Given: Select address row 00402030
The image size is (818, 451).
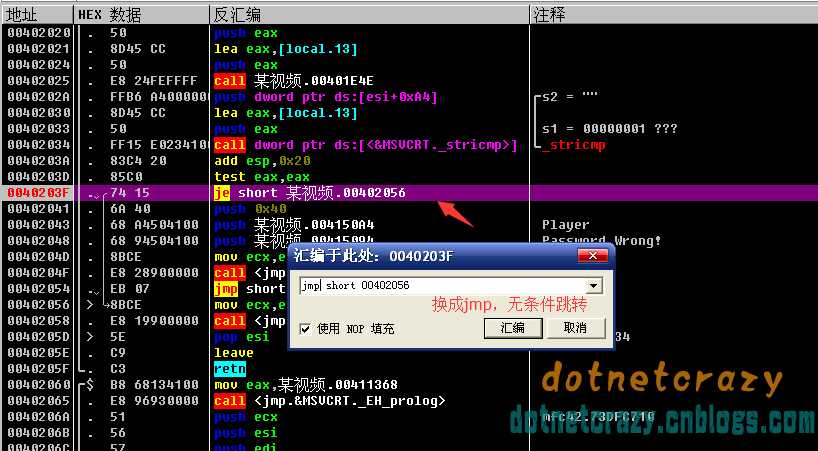Looking at the screenshot, I should coord(39,113).
